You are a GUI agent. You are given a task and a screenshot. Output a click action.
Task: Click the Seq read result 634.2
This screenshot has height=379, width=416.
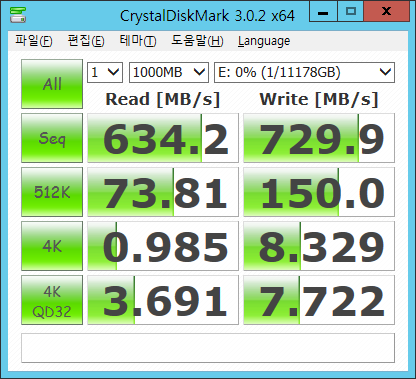(x=163, y=138)
